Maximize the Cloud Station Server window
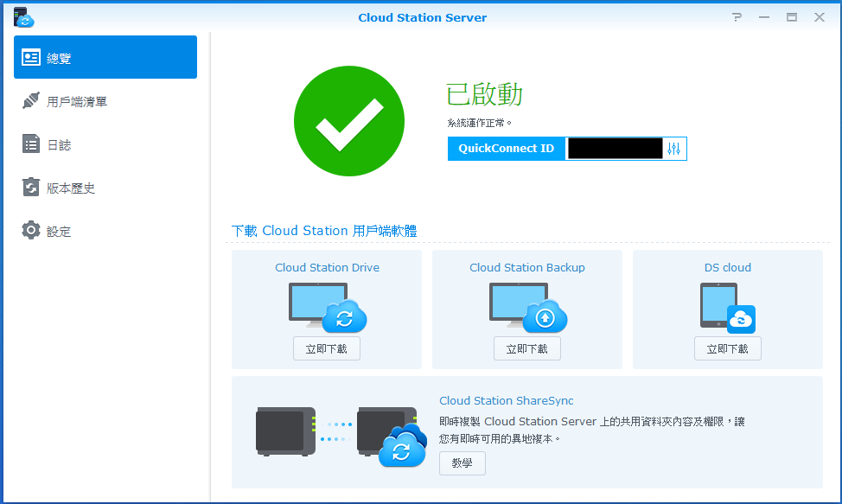Viewport: 842px width, 504px height. click(x=792, y=17)
